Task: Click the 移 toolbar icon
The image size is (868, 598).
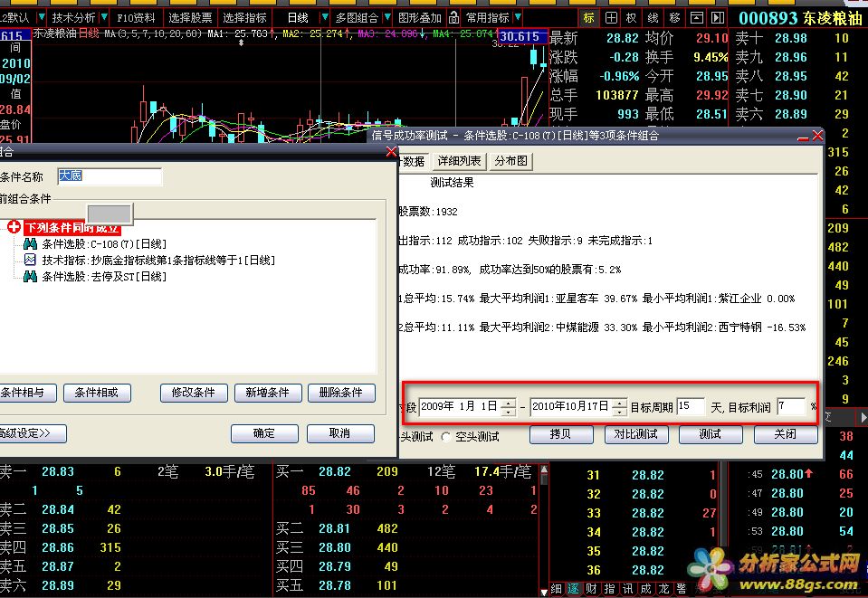Action: click(x=675, y=18)
